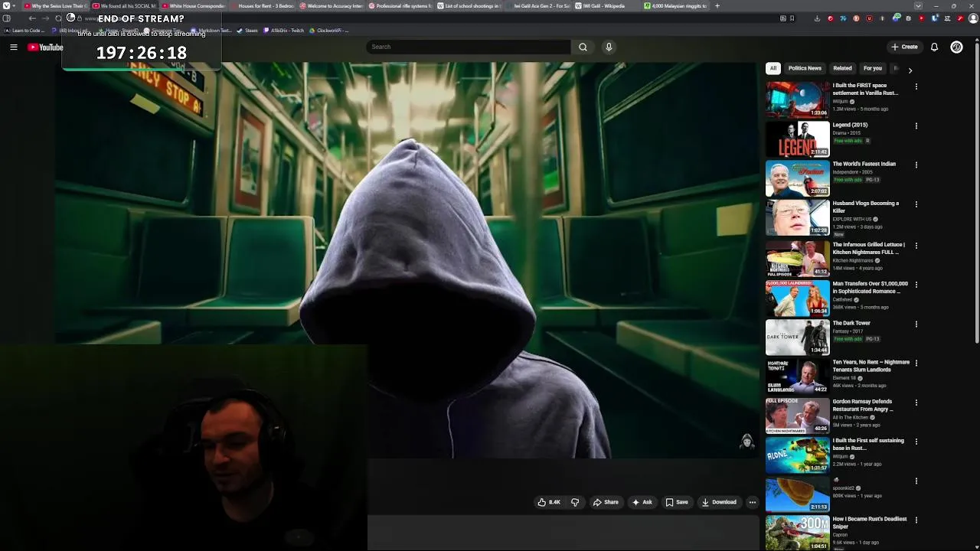Open 'I Built the FIRST space settlement' thumbnail
The width and height of the screenshot is (980, 551).
[x=798, y=99]
